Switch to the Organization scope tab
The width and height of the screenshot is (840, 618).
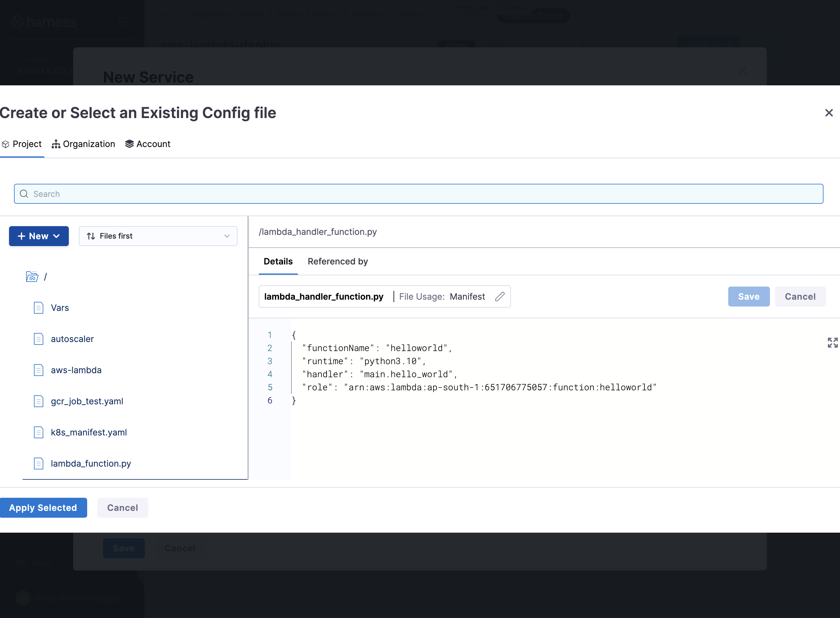(x=83, y=144)
